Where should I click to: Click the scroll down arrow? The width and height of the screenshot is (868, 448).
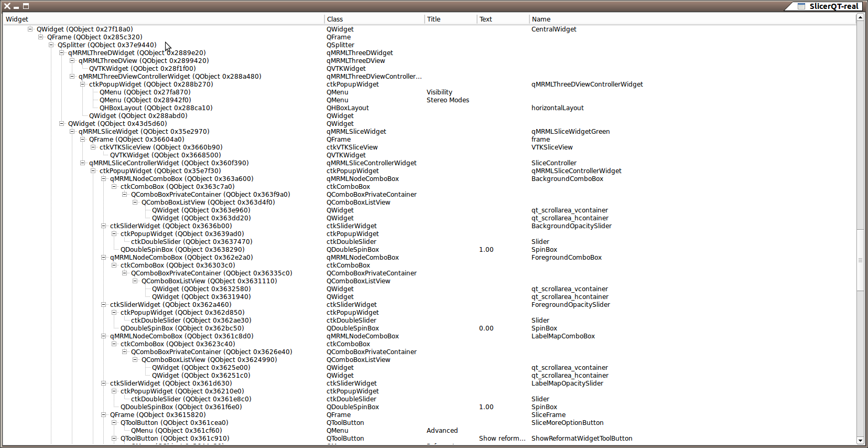[860, 441]
